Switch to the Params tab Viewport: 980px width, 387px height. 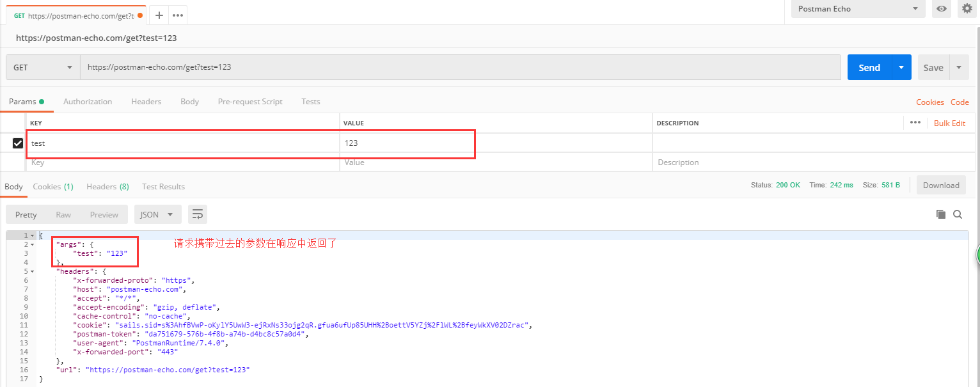pos(26,101)
